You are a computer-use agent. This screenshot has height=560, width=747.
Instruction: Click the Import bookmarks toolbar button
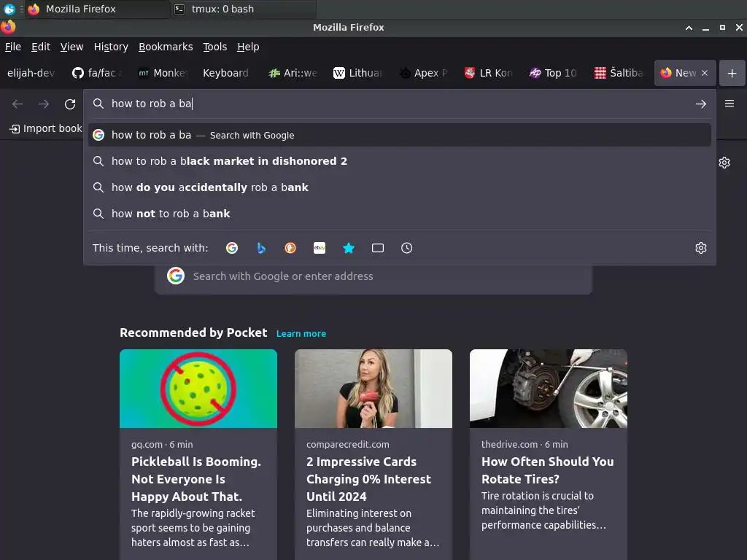(x=46, y=128)
